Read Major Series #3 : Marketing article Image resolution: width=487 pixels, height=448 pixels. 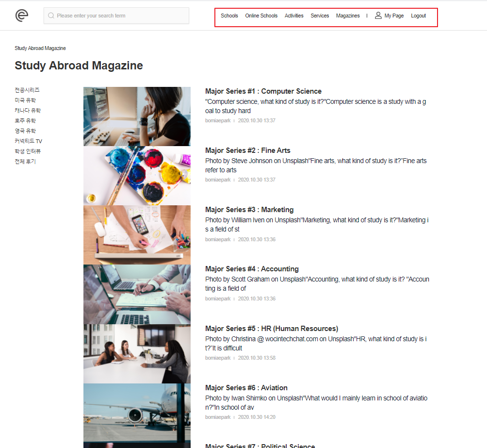(249, 210)
